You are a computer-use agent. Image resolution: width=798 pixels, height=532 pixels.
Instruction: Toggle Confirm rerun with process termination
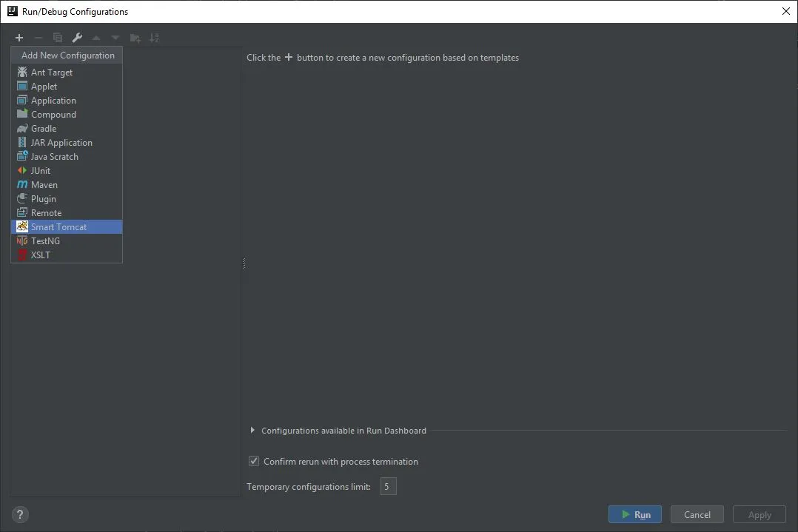pyautogui.click(x=253, y=461)
